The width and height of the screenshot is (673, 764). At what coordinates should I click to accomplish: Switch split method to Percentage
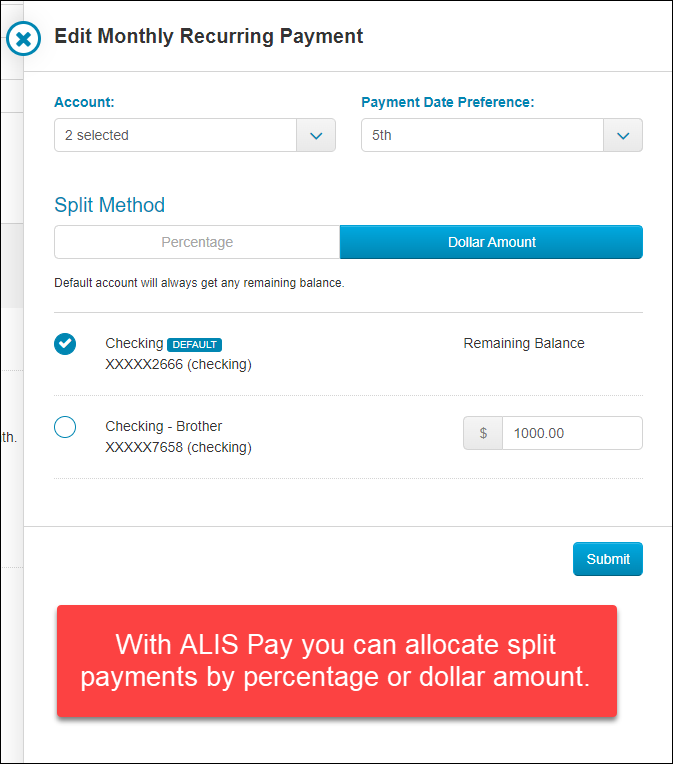(x=197, y=242)
